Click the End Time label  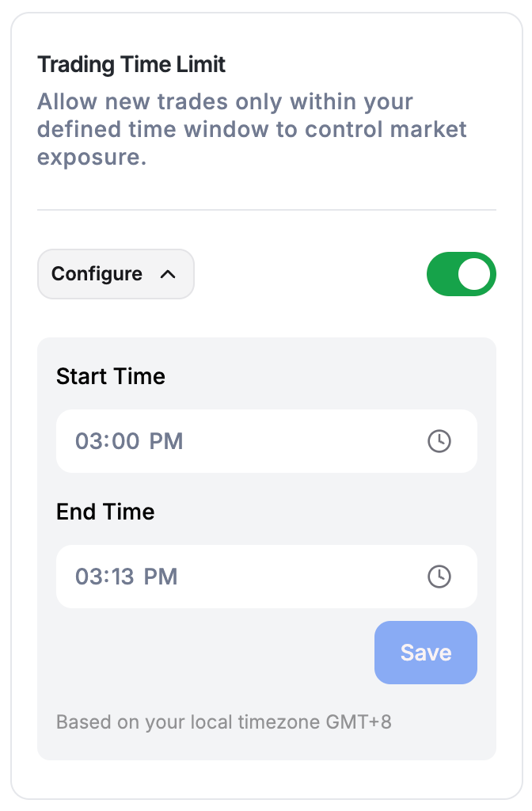(x=105, y=512)
